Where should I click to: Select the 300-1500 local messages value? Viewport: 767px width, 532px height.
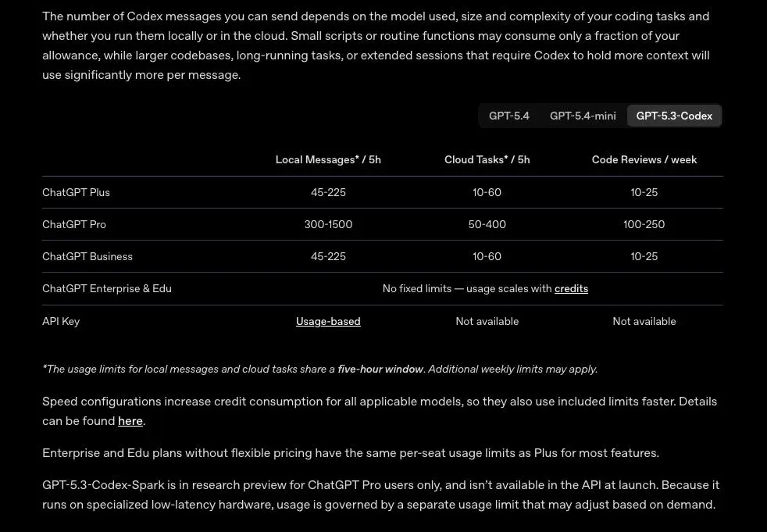click(328, 224)
